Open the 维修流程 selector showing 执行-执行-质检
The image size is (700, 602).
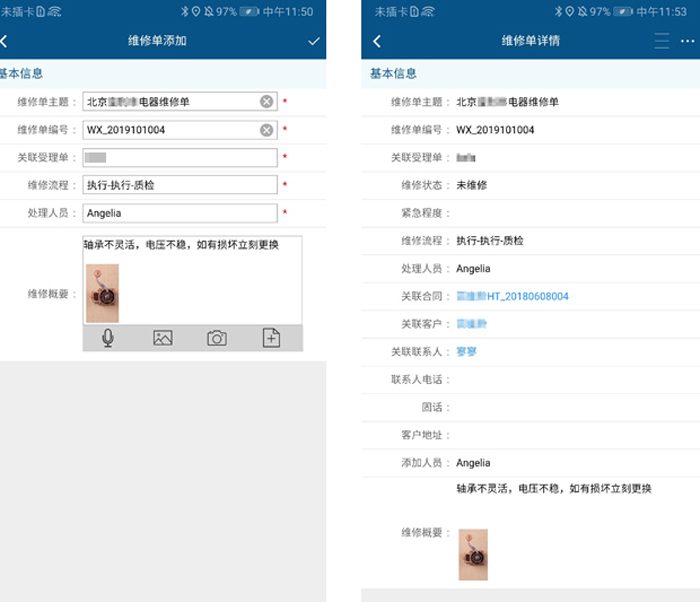[x=180, y=185]
